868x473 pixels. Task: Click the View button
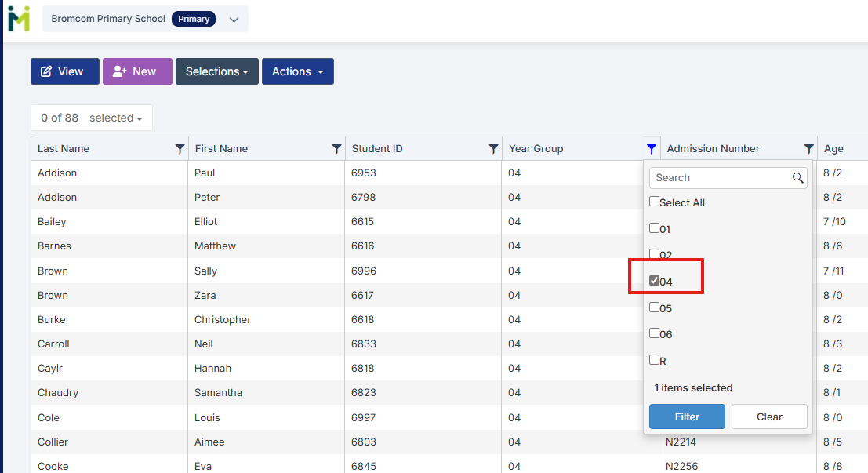pos(64,71)
